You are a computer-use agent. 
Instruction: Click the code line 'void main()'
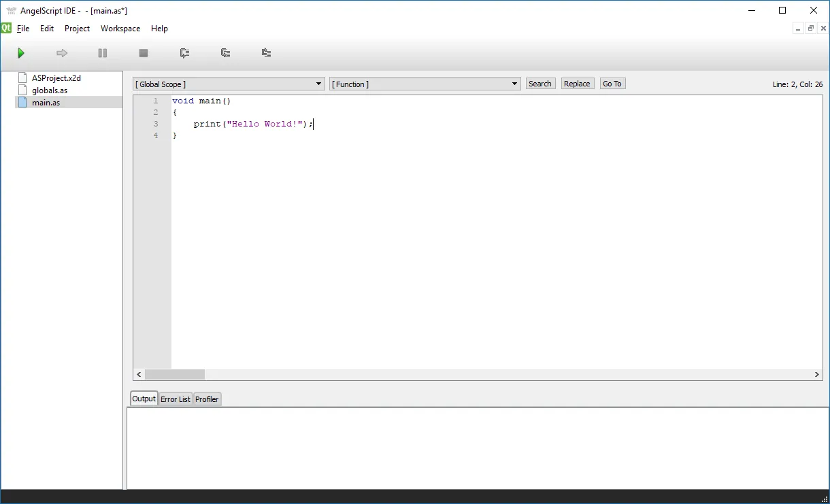coord(201,101)
